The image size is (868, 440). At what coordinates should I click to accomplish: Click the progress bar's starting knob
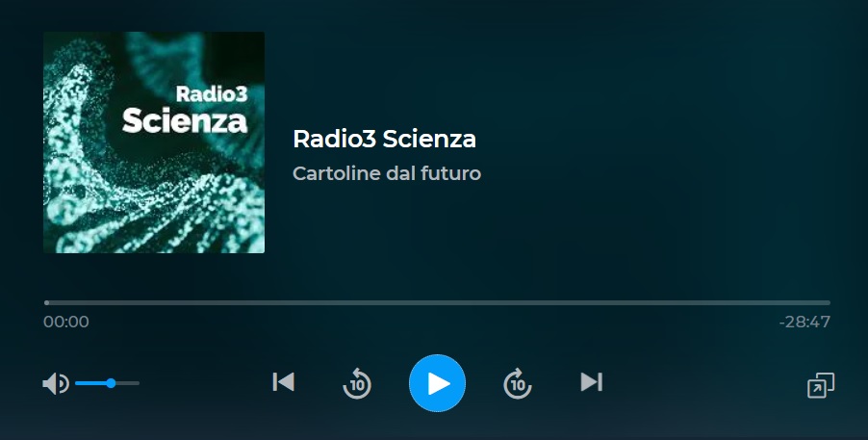(46, 302)
